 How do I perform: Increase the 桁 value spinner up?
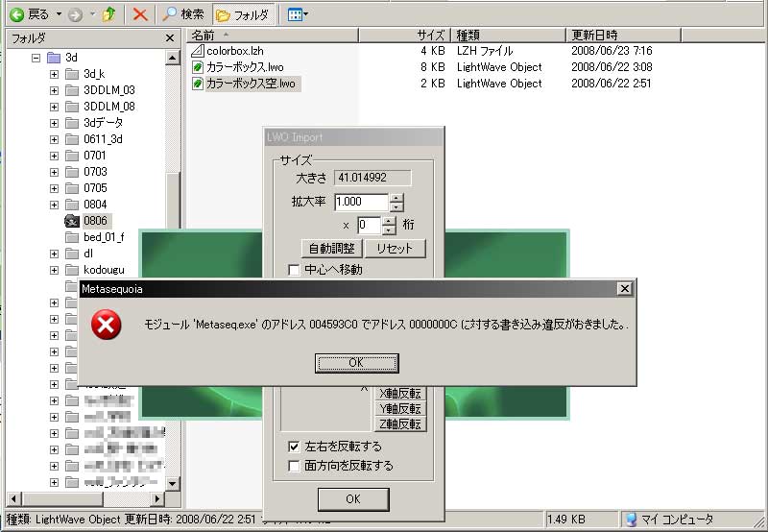click(x=389, y=221)
